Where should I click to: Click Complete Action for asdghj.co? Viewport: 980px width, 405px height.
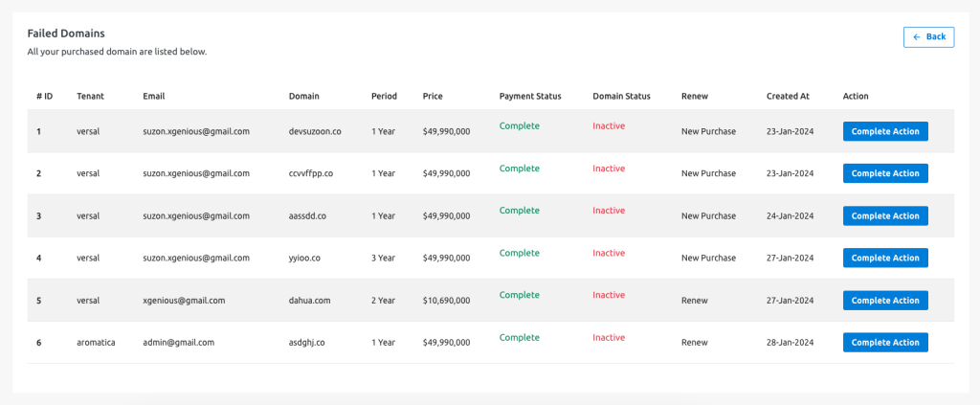885,342
